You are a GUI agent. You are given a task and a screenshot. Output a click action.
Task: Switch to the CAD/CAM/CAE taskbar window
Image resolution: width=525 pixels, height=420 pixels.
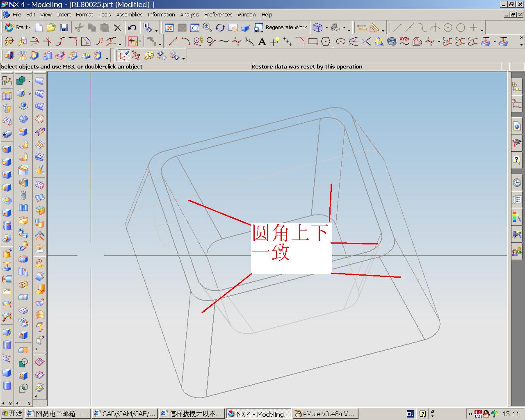125,414
